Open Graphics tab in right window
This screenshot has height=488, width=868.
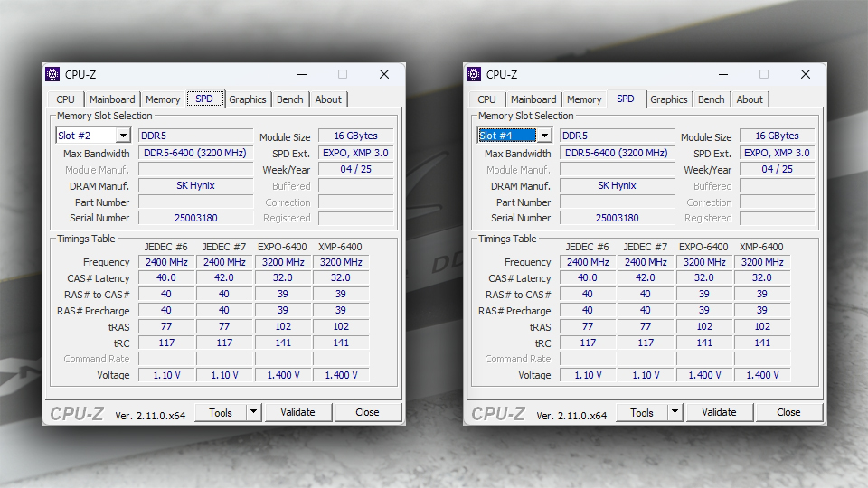coord(669,99)
